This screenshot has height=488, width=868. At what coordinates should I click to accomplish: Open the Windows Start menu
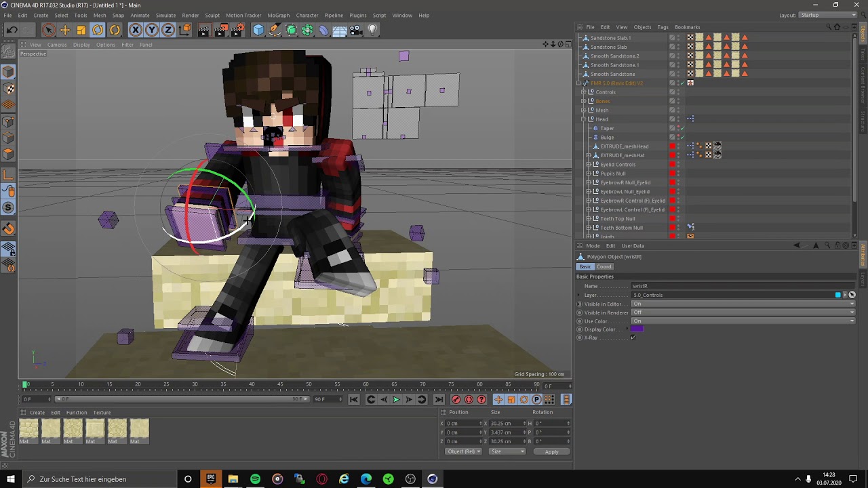coord(10,479)
